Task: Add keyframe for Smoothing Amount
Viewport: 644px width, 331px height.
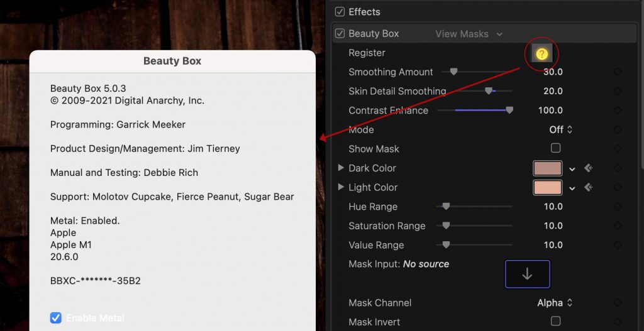Action: point(618,72)
